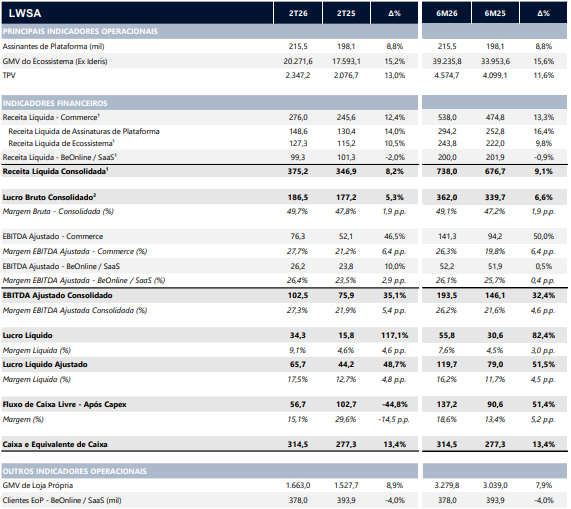Click the TPV value 2.347,2
The image size is (571, 509).
pos(298,75)
